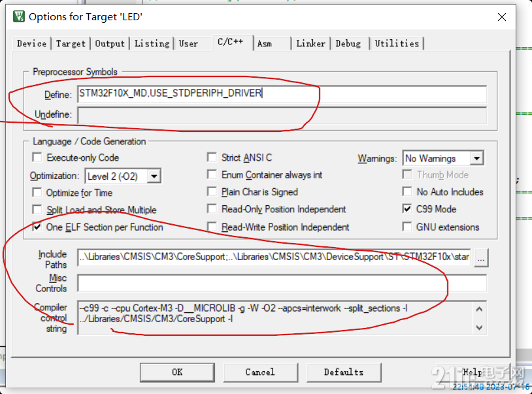Go to the User tab
The width and height of the screenshot is (532, 394).
[x=188, y=44]
